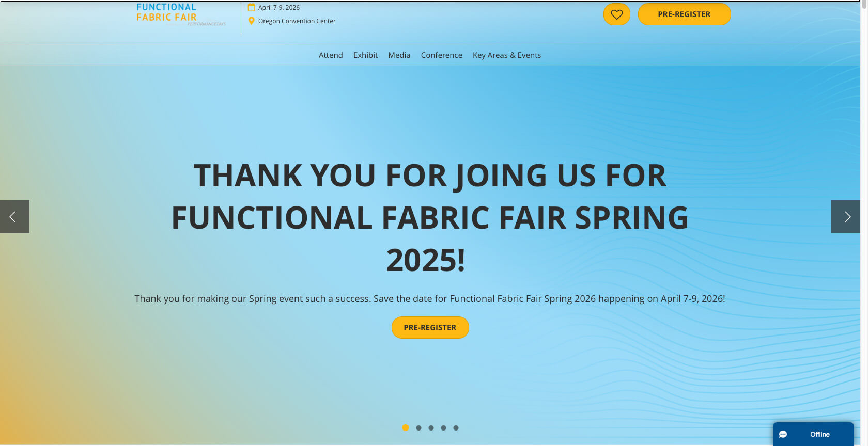Click the 'Thank you for joing us' headline
The image size is (868, 446).
click(x=430, y=217)
